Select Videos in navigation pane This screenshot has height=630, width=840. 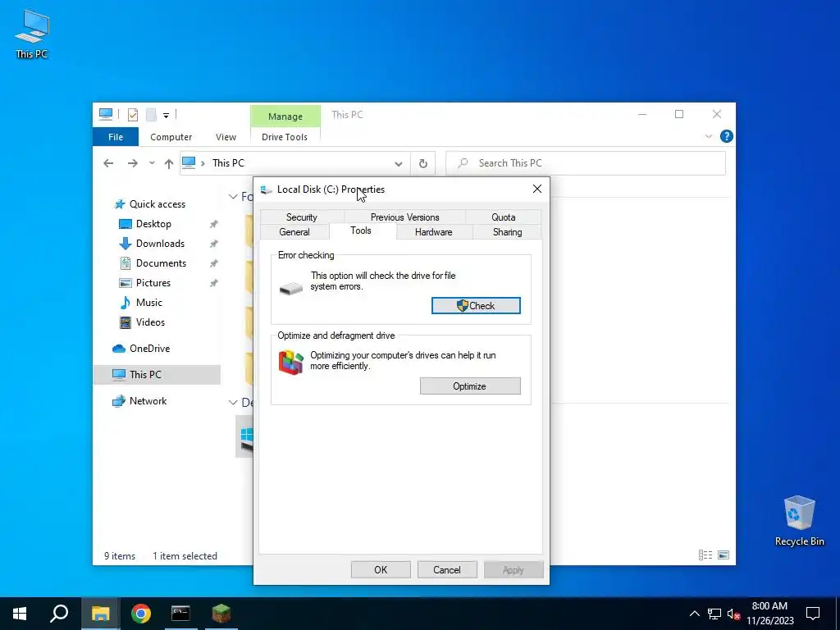(142, 322)
